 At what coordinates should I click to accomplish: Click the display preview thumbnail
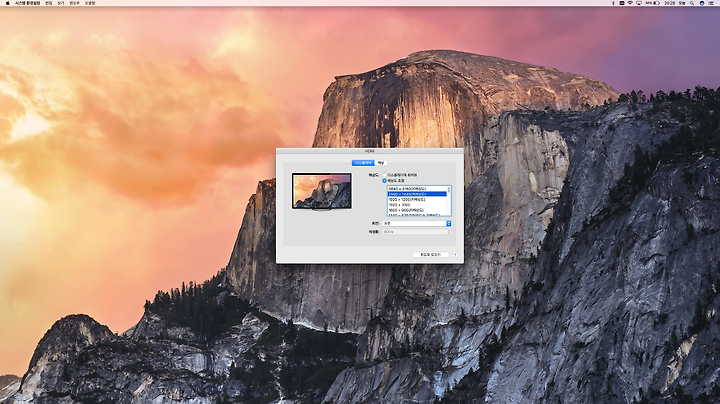(x=322, y=191)
